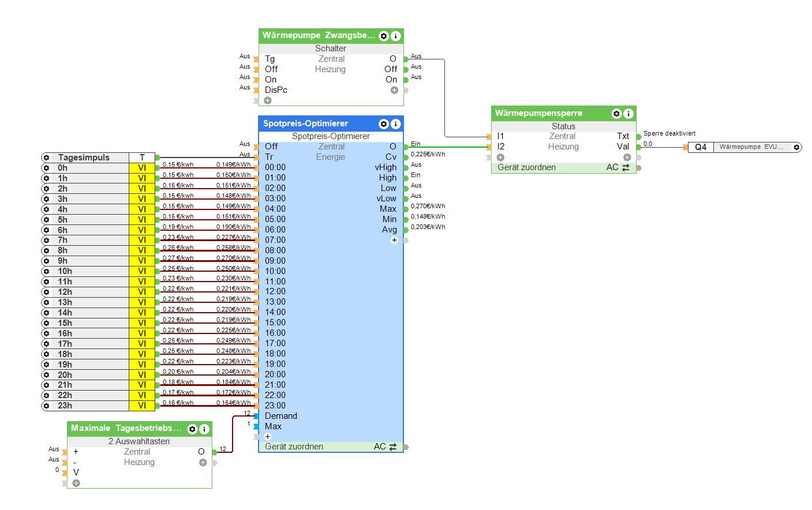
Task: Click the 2 Auswahltasten block type label
Action: click(x=139, y=441)
